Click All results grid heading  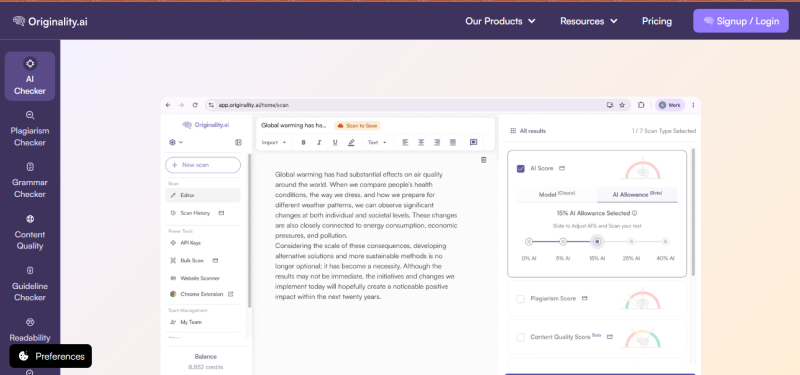pos(528,131)
